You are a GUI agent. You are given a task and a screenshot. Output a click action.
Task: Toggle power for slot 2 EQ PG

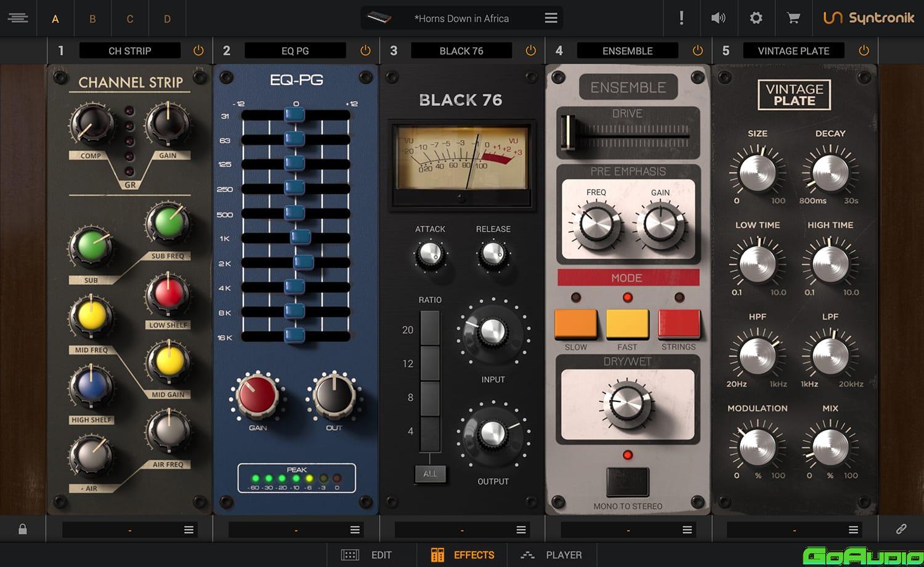(x=365, y=50)
